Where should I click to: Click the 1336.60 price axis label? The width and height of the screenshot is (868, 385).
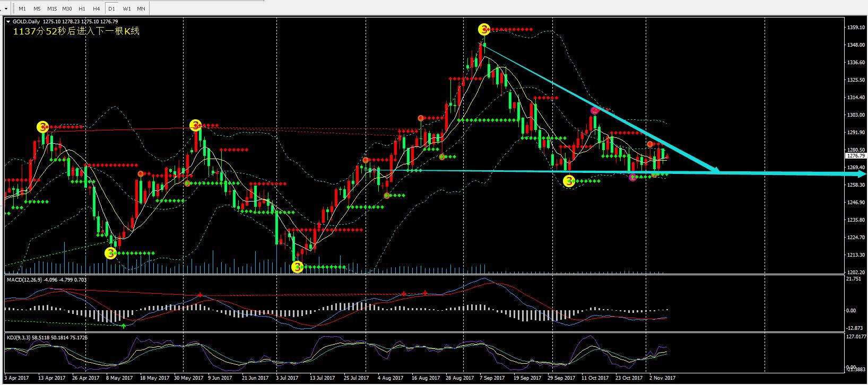click(x=855, y=63)
